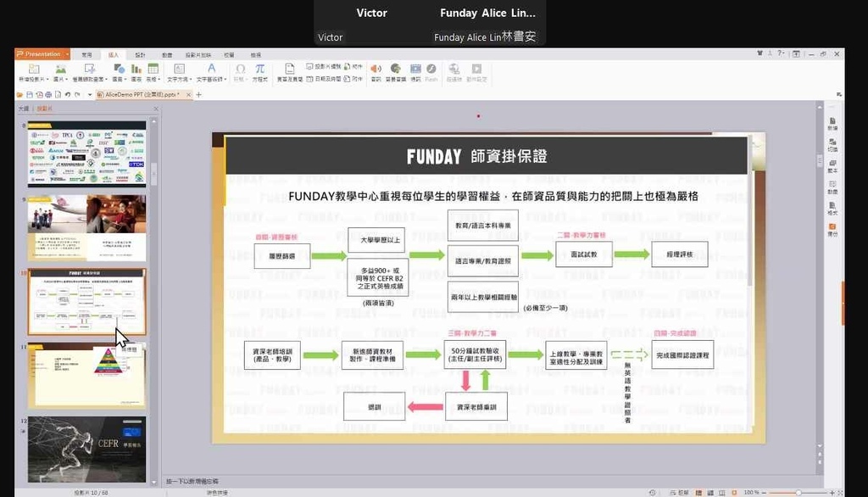The image size is (868, 497).
Task: Expand the picture dropdown arrow
Action: (x=66, y=80)
